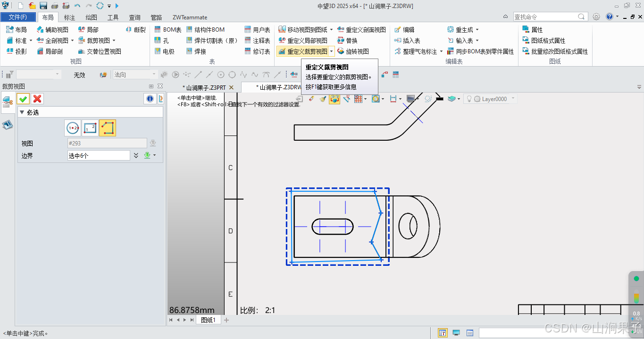Select the 图纸1 sheet tab
Viewport: 644px width, 339px height.
tap(208, 320)
